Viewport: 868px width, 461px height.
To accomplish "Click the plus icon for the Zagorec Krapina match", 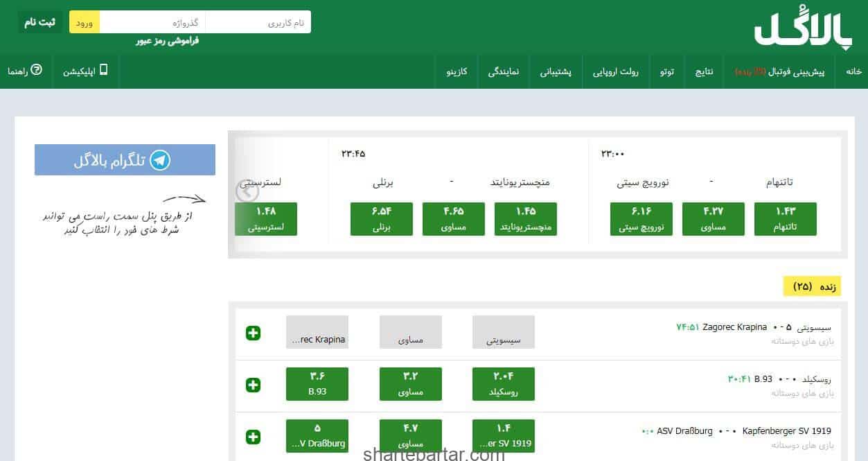I will click(x=254, y=333).
